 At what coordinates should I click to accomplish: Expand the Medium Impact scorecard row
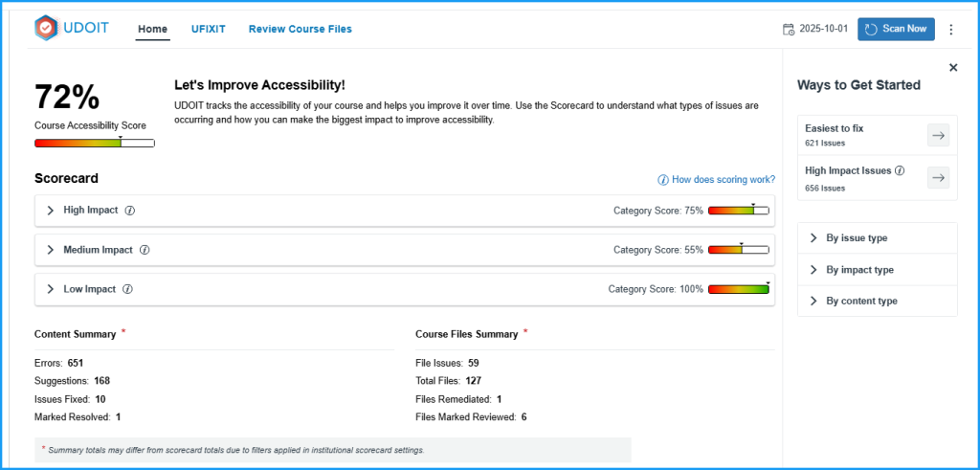(x=51, y=250)
